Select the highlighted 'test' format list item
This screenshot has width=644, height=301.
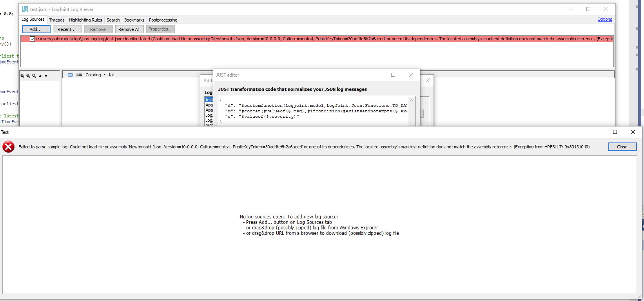(209, 100)
